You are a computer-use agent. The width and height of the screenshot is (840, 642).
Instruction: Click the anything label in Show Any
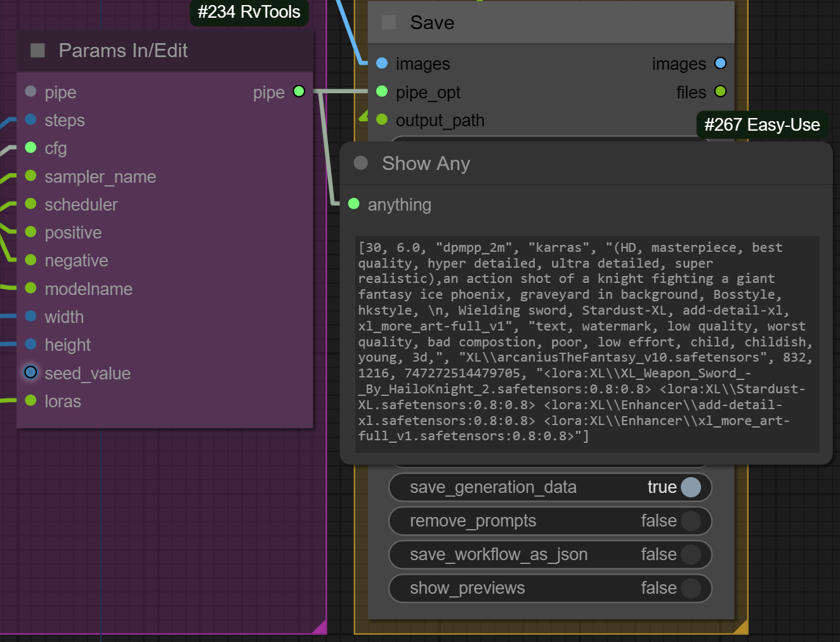tap(399, 205)
